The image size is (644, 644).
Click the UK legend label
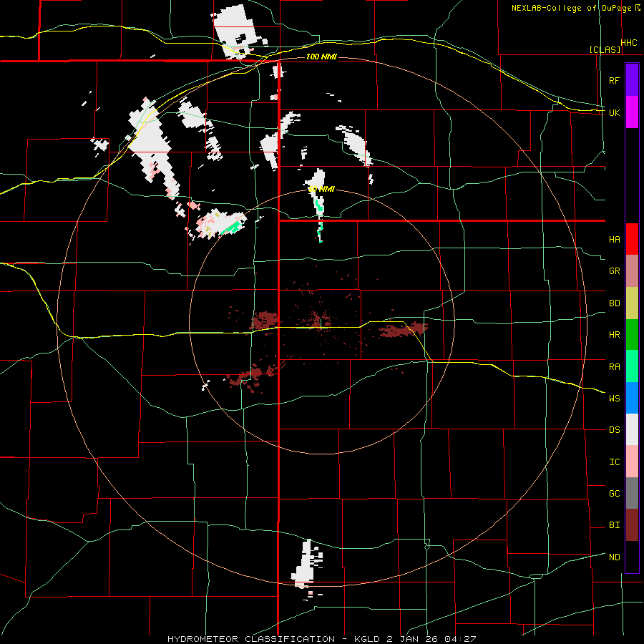click(614, 113)
